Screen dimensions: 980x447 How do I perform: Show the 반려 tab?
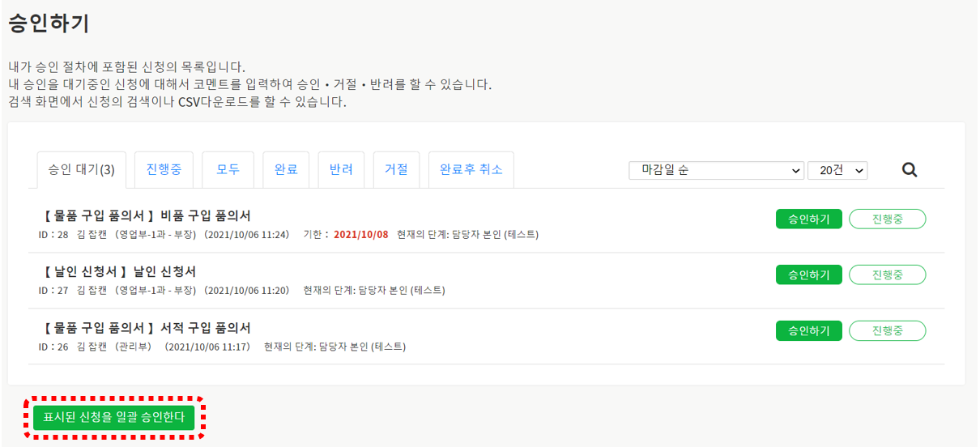click(x=341, y=170)
